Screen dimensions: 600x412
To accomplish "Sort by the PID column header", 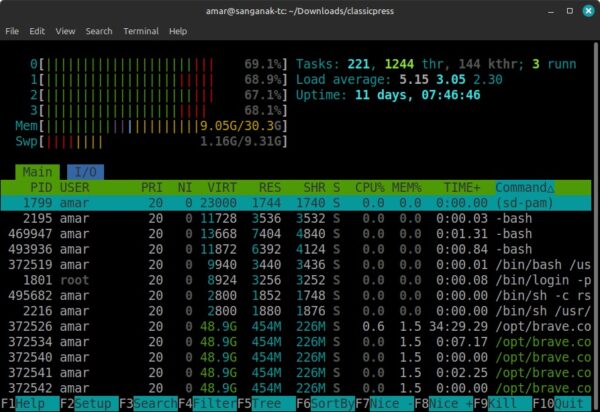I will [x=41, y=187].
